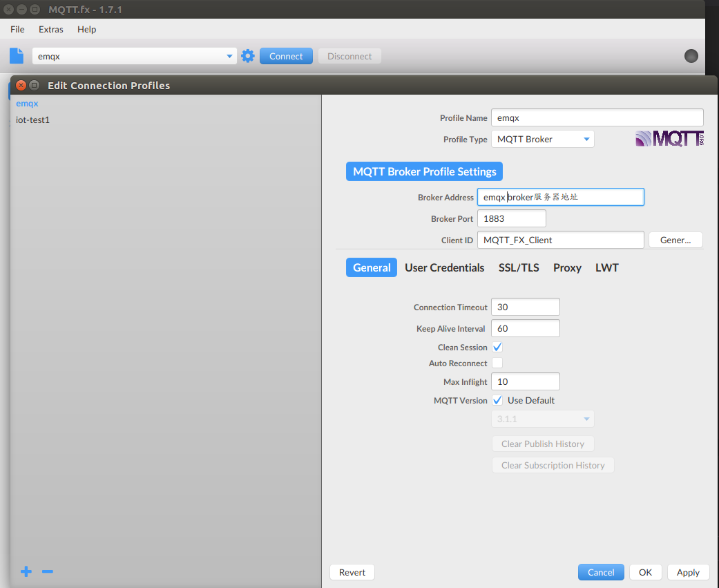Apply the profile changes
The height and width of the screenshot is (588, 719).
688,572
